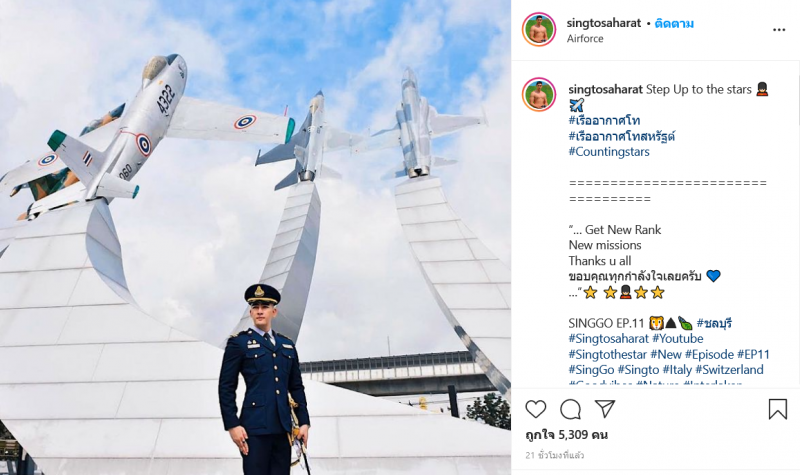Share the post via paper plane icon
Viewport: 800px width, 475px height.
coord(605,409)
